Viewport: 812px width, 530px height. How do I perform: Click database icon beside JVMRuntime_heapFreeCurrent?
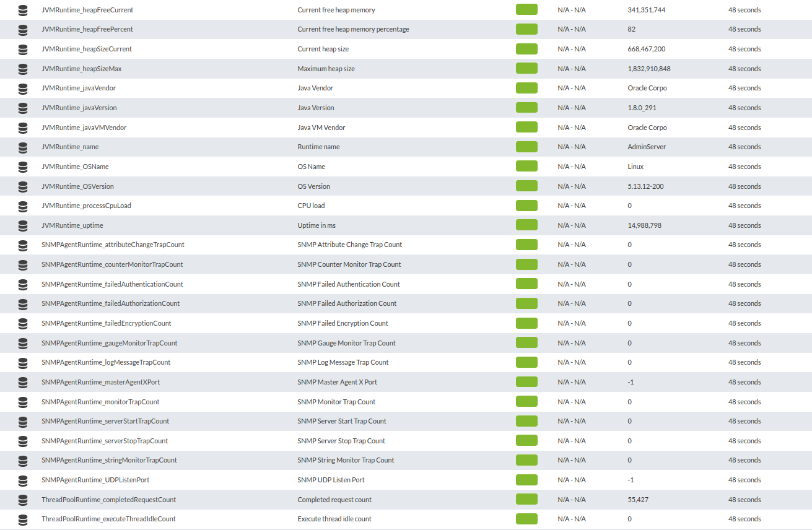point(23,10)
